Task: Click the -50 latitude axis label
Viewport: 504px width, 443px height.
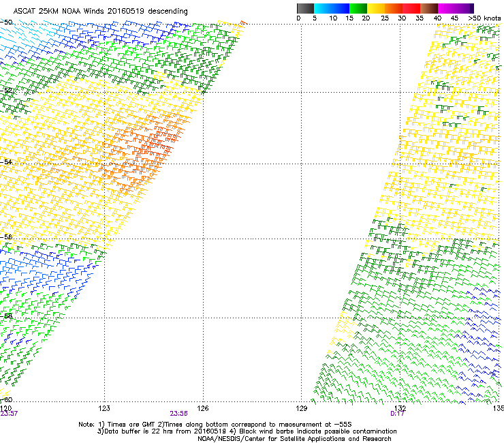Action: coord(6,22)
